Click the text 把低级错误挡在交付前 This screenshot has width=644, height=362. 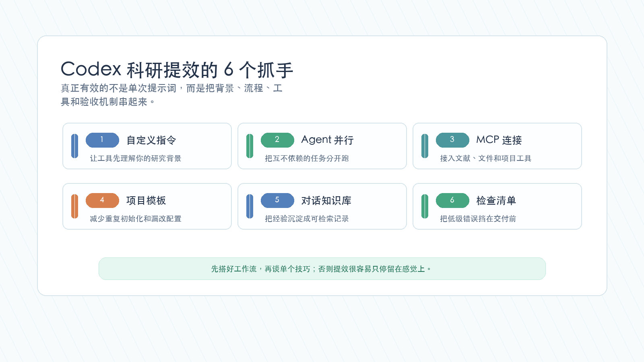click(478, 219)
